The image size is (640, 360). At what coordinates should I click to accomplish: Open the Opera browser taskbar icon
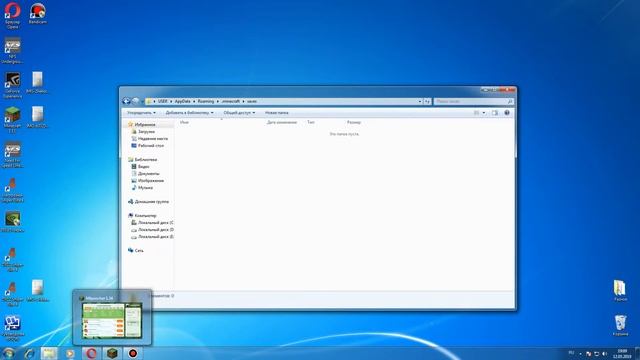pos(91,353)
